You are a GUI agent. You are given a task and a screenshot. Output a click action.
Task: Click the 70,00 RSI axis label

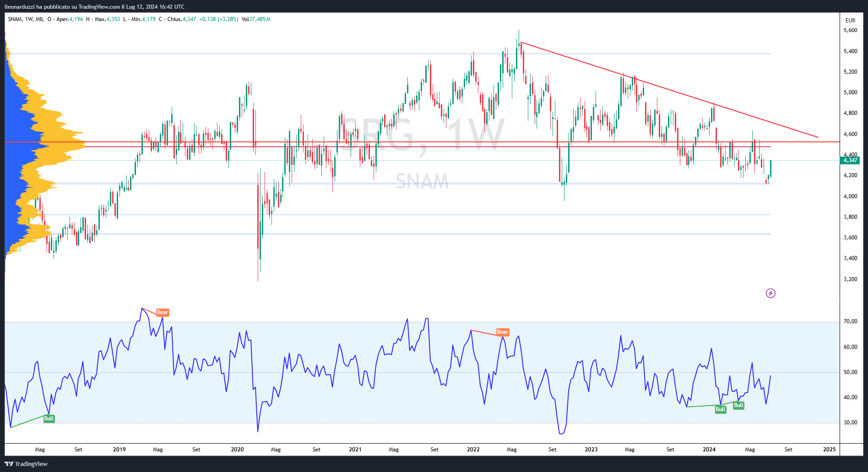pos(850,321)
